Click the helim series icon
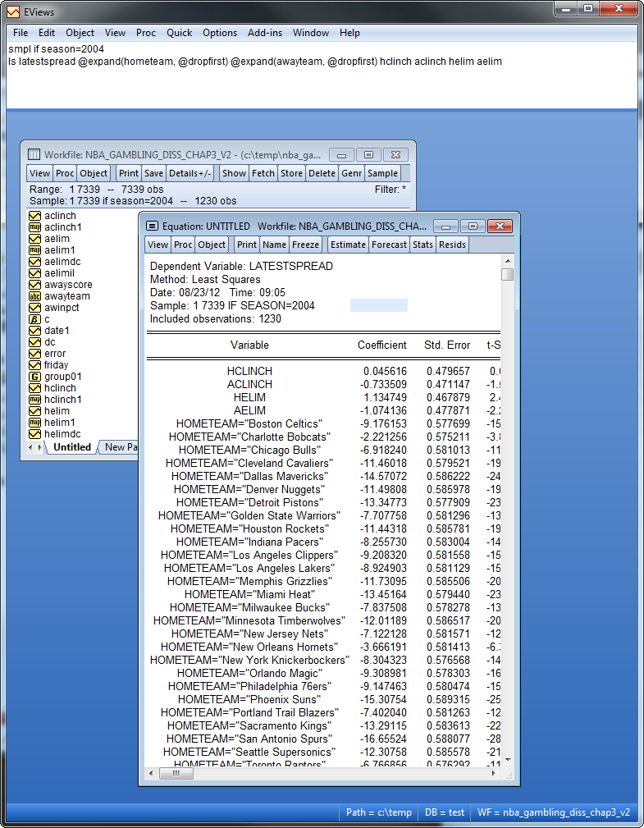Viewport: 644px width, 828px height. (34, 411)
